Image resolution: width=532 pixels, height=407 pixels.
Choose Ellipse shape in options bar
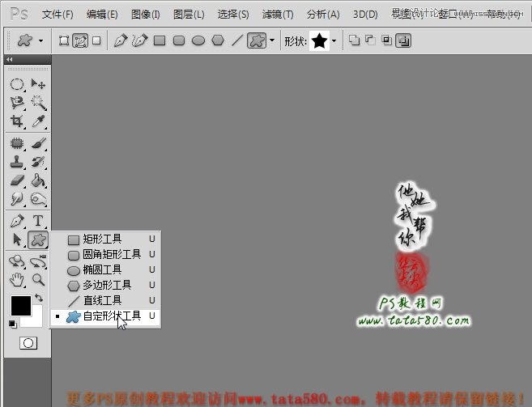198,40
